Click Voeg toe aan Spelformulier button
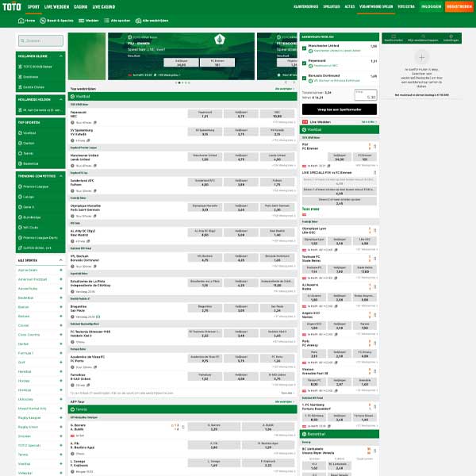The width and height of the screenshot is (476, 476). pos(340,109)
